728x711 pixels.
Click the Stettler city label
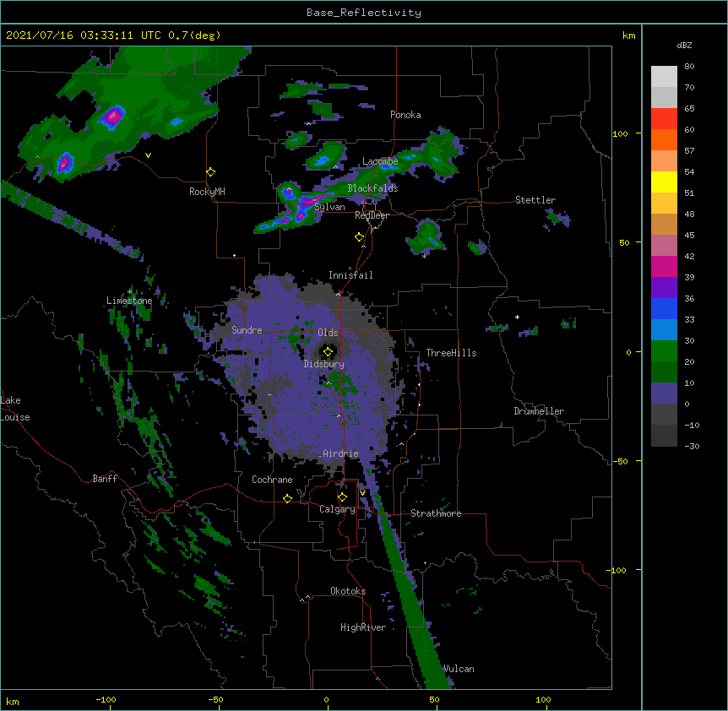(x=535, y=200)
